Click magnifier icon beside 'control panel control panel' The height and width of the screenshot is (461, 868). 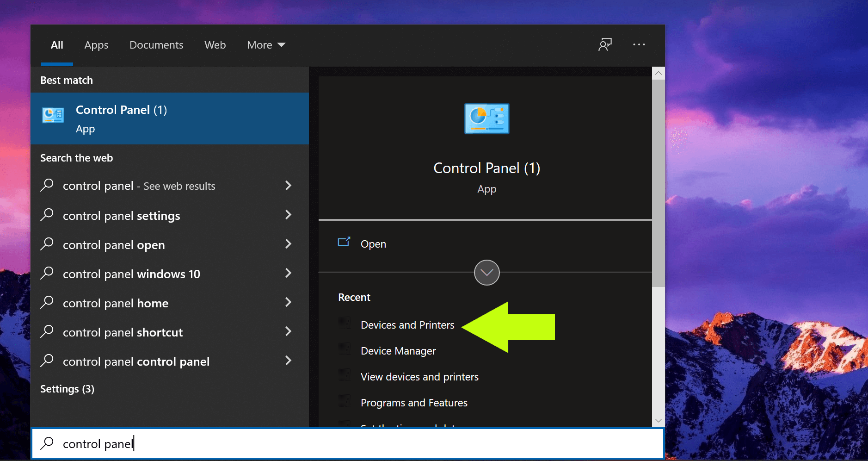click(47, 361)
